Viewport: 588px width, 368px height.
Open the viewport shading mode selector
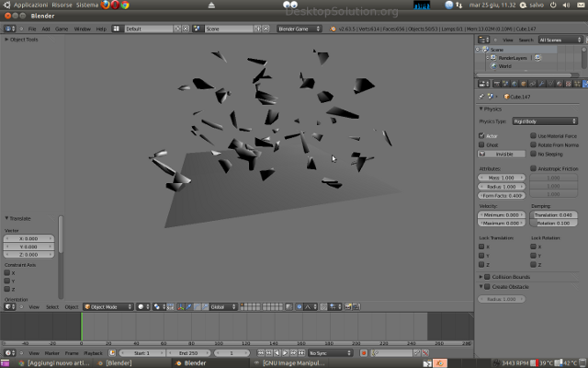[144, 306]
